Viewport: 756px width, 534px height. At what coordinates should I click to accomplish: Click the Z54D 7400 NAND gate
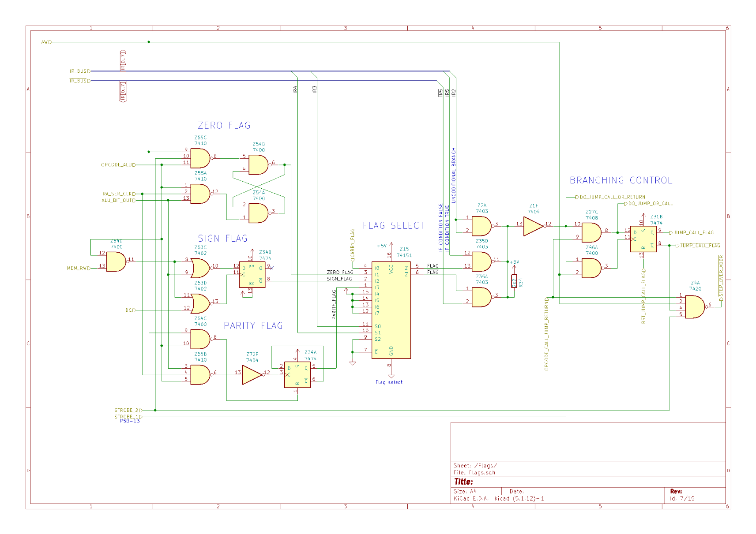coord(116,262)
